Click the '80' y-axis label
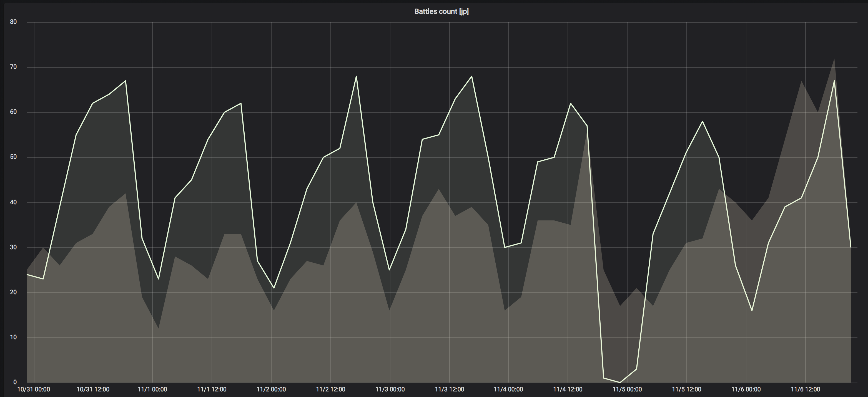 13,22
